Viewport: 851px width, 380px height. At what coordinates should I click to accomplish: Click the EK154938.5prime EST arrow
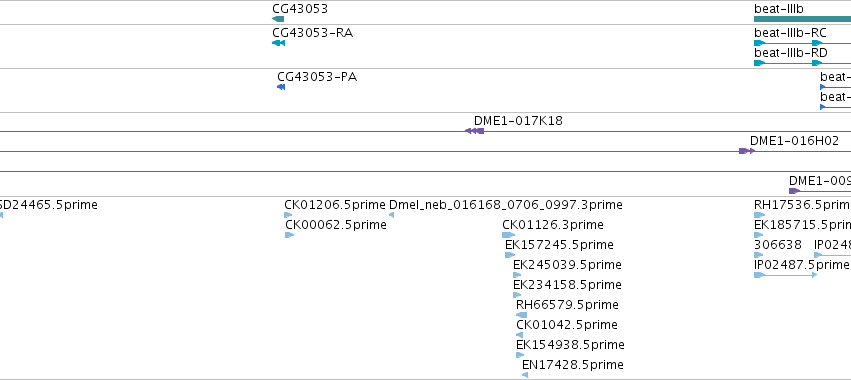pos(520,355)
